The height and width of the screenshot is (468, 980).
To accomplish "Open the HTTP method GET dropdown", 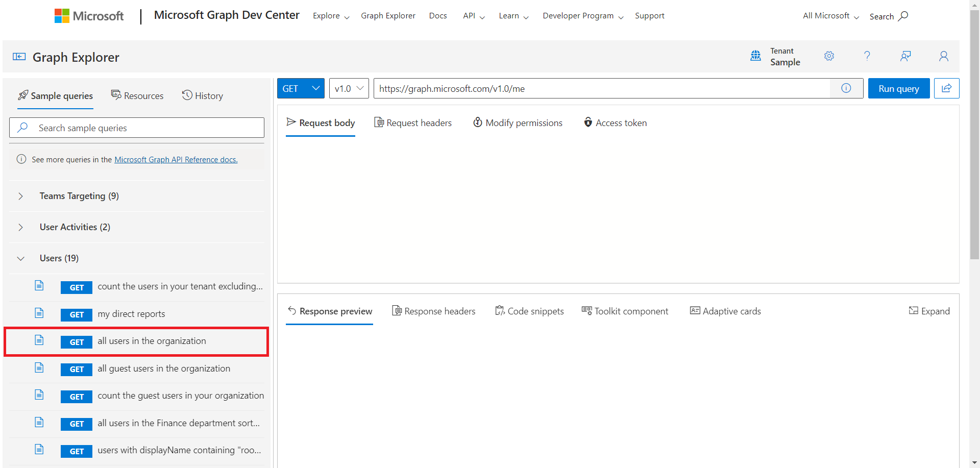I will 301,88.
